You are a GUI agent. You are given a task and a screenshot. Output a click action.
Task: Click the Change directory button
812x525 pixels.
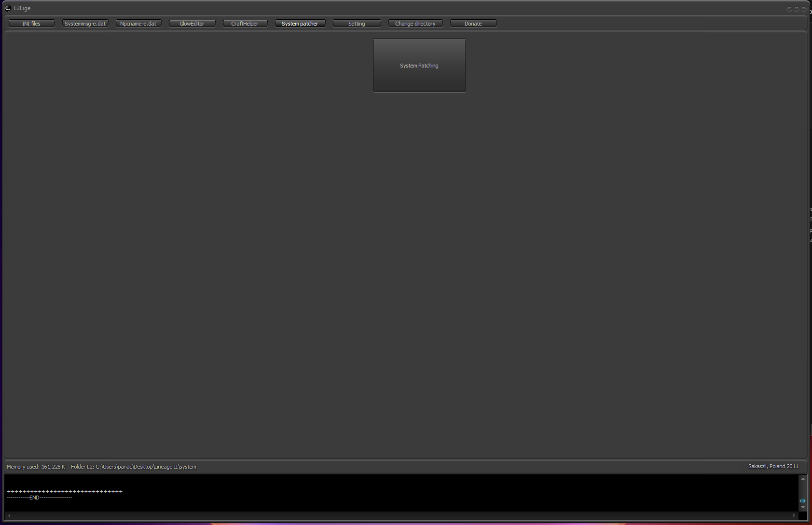point(415,24)
